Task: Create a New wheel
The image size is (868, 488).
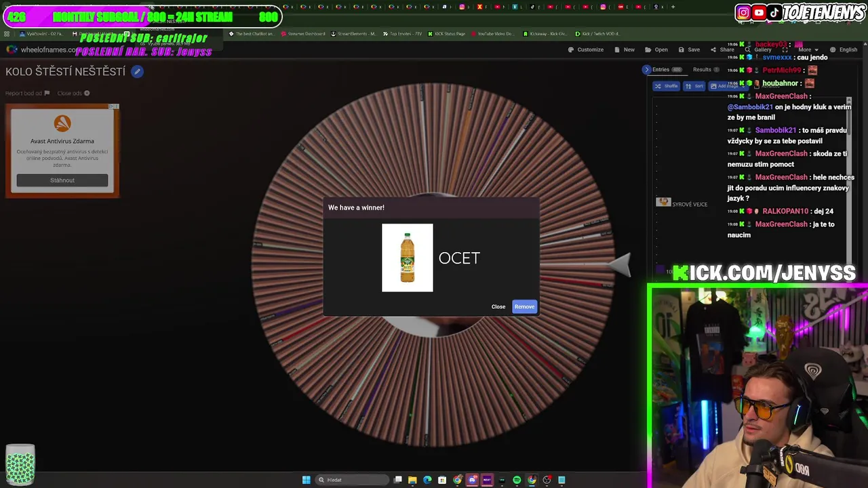Action: [625, 49]
